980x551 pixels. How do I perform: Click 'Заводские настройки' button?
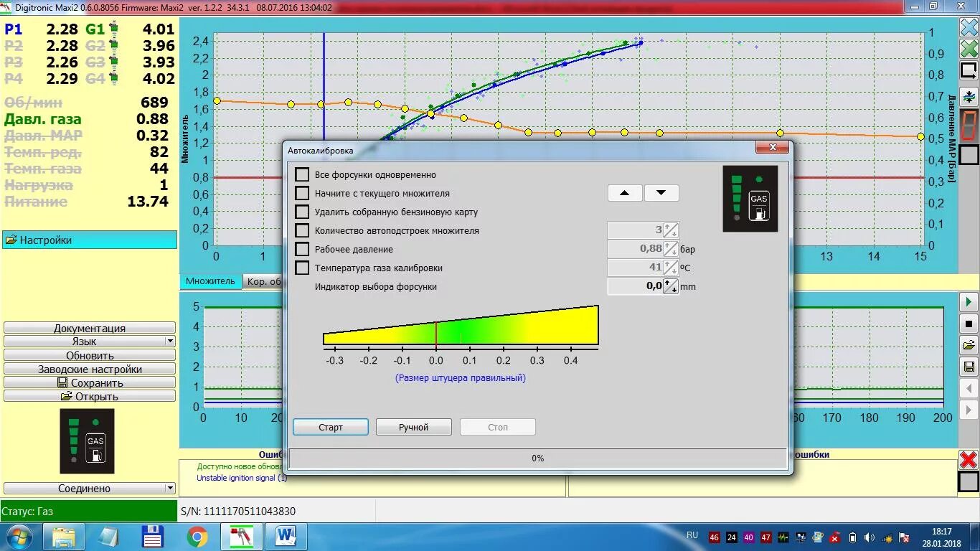(x=90, y=369)
